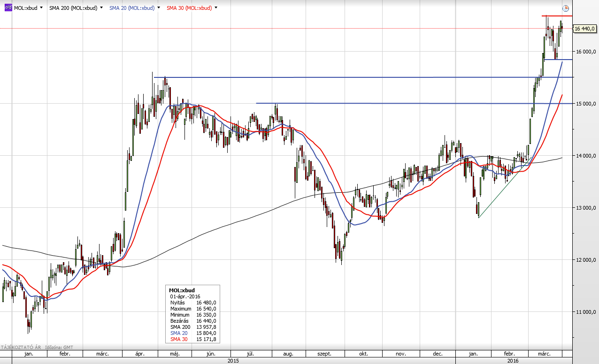Click the red SMA 30 15 171,8 row
This screenshot has height=364, width=599.
pyautogui.click(x=193, y=339)
